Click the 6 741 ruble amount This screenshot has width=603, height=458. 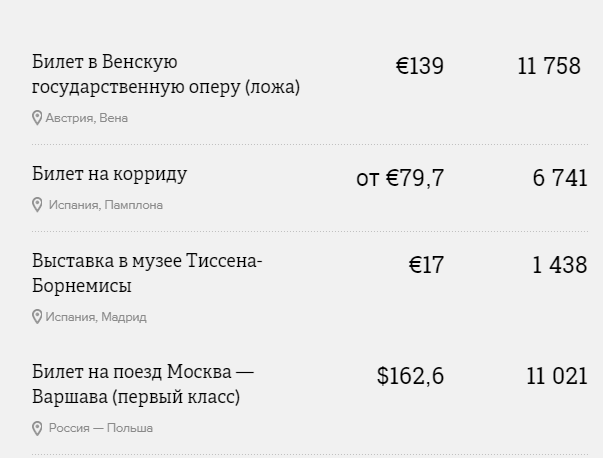tap(560, 178)
